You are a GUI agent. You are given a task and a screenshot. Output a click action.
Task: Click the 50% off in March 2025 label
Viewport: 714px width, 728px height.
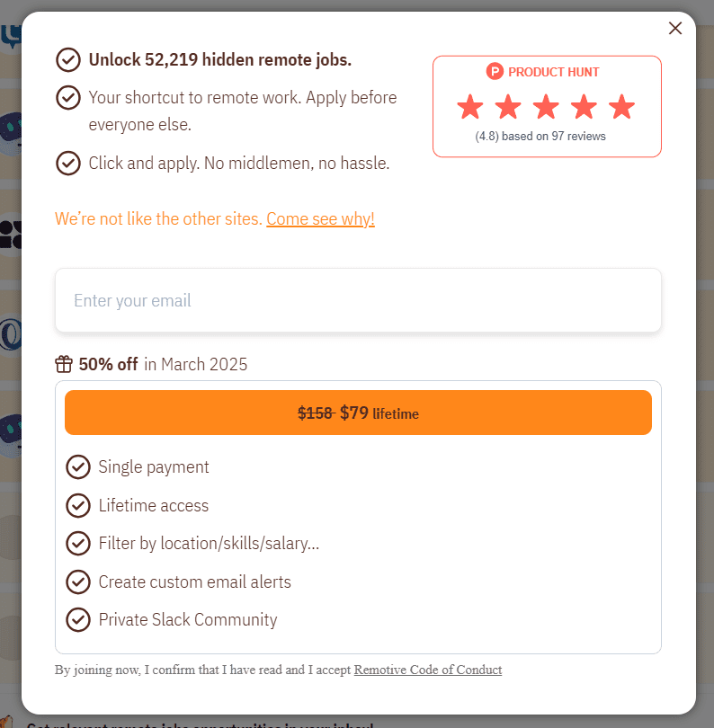pyautogui.click(x=164, y=364)
